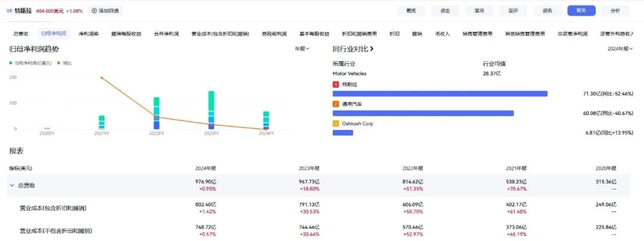Image resolution: width=644 pixels, height=241 pixels.
Task: Select the 息税前利润 metric tab
Action: 274,33
